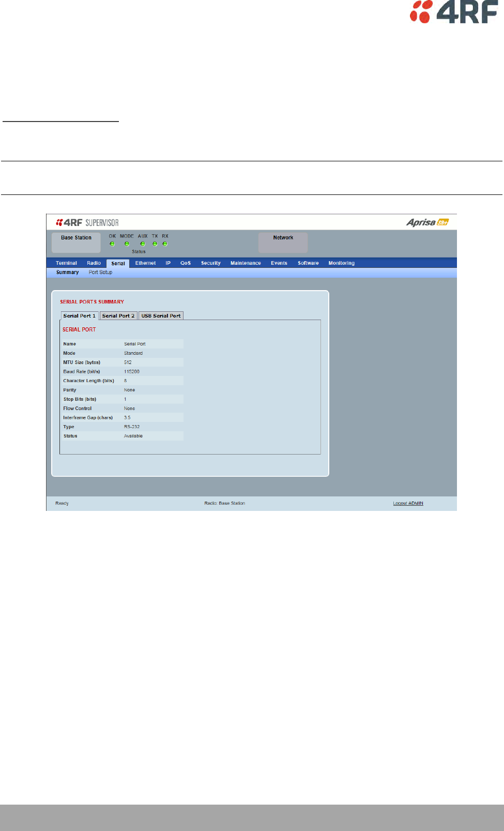Open the Software menu
The width and height of the screenshot is (504, 831).
[308, 263]
